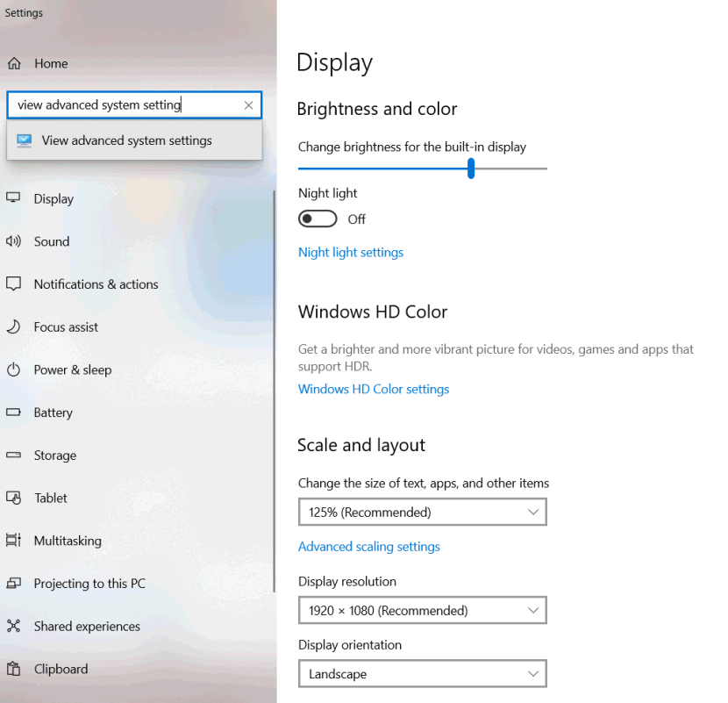Click the Storage drive icon
Screen dimensions: 728x703
[x=14, y=456]
